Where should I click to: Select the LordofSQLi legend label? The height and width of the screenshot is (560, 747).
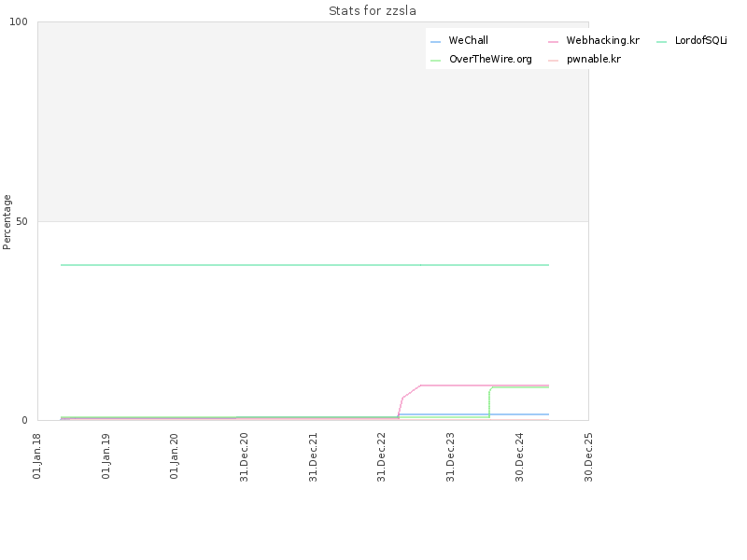pyautogui.click(x=700, y=41)
